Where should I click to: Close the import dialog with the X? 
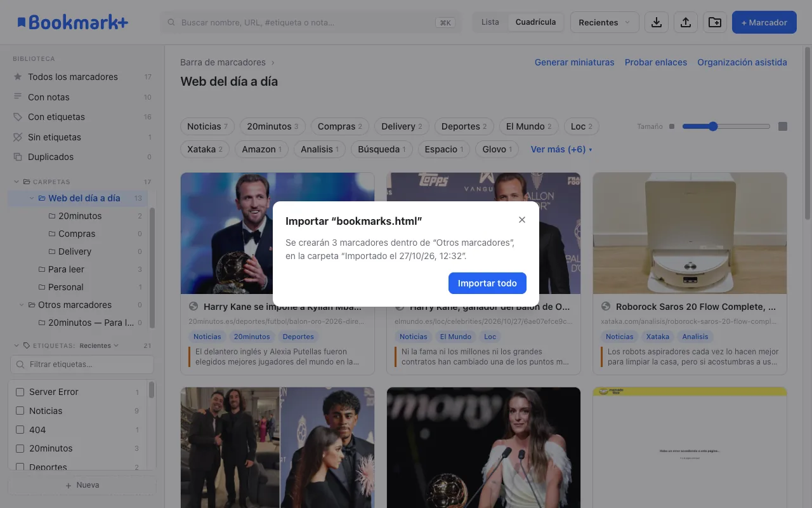(x=522, y=220)
